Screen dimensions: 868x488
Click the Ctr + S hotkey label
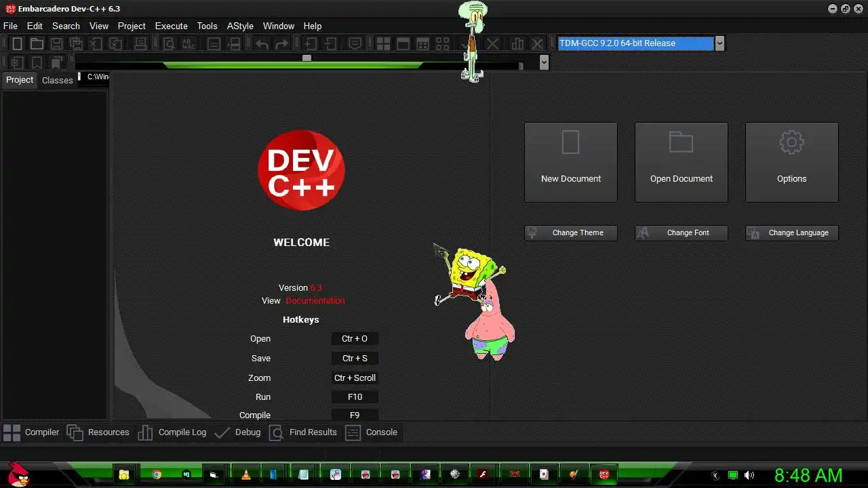pyautogui.click(x=355, y=359)
